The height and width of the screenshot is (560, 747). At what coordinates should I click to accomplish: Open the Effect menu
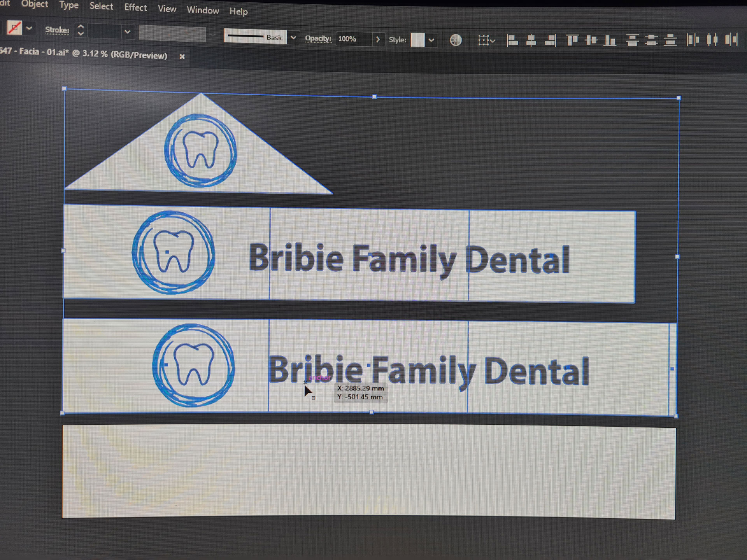pos(135,7)
